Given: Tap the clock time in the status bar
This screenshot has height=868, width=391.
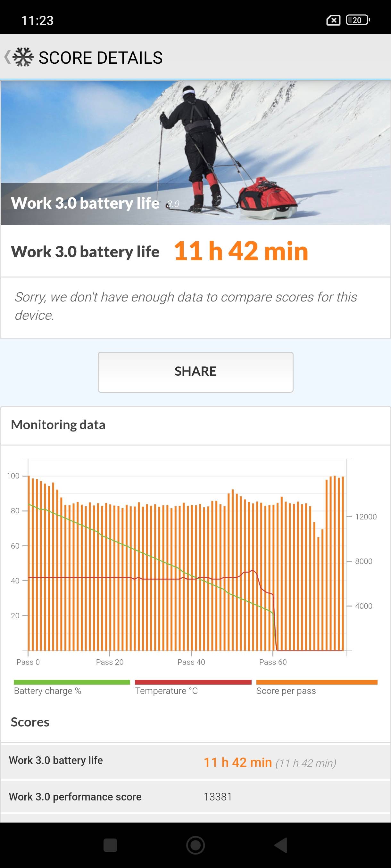Looking at the screenshot, I should tap(37, 20).
